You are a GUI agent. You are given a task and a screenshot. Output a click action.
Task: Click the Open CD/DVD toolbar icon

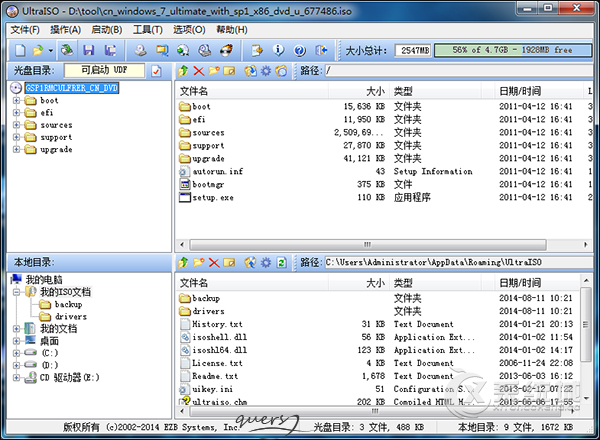[67, 50]
